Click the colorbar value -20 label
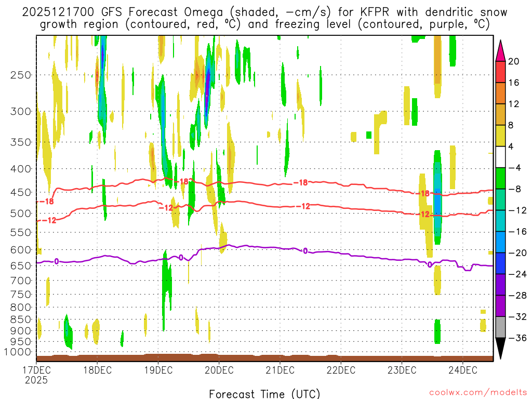This screenshot has height=399, width=532. tap(517, 253)
